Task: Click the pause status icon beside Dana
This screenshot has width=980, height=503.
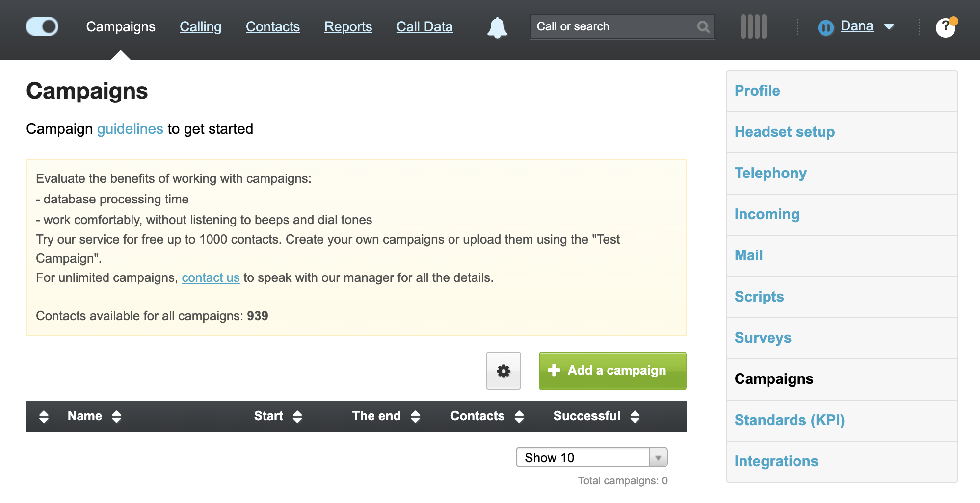Action: click(x=826, y=28)
